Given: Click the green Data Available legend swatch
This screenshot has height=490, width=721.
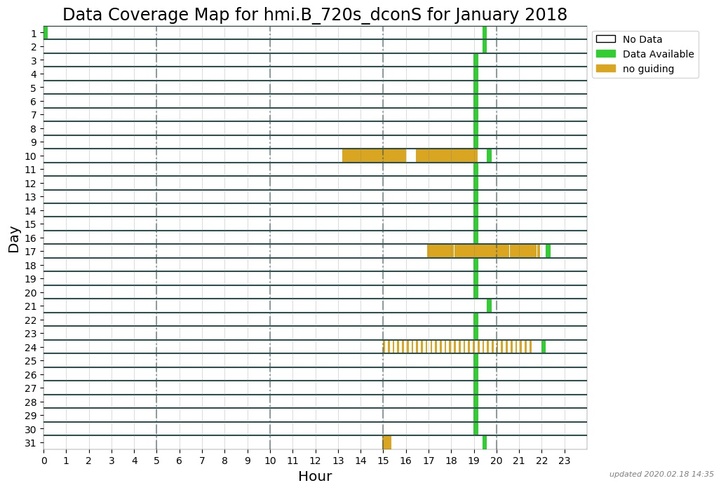Looking at the screenshot, I should click(607, 53).
